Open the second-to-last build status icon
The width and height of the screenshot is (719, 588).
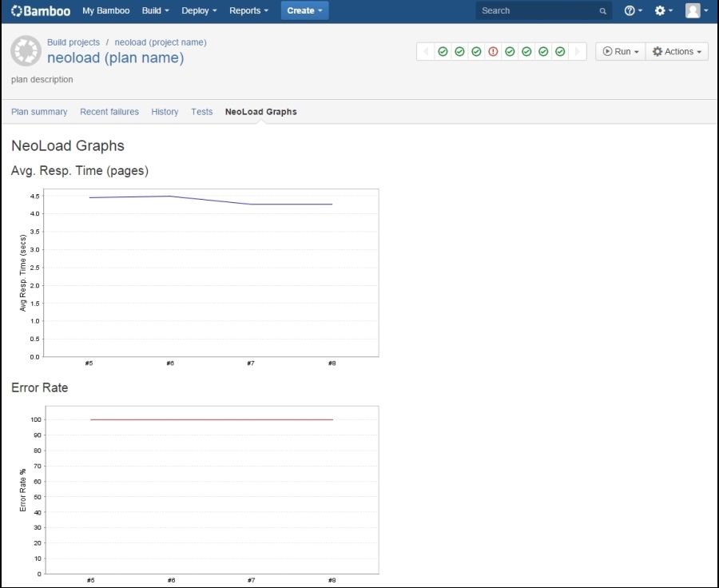(x=543, y=51)
